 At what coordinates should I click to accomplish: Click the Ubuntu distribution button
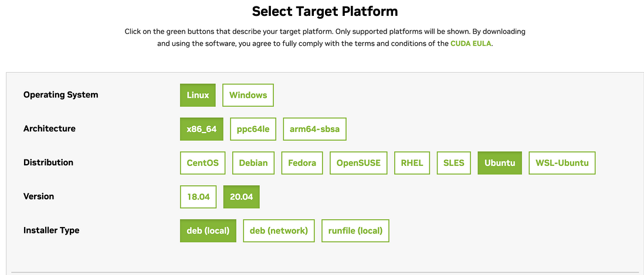pyautogui.click(x=500, y=163)
